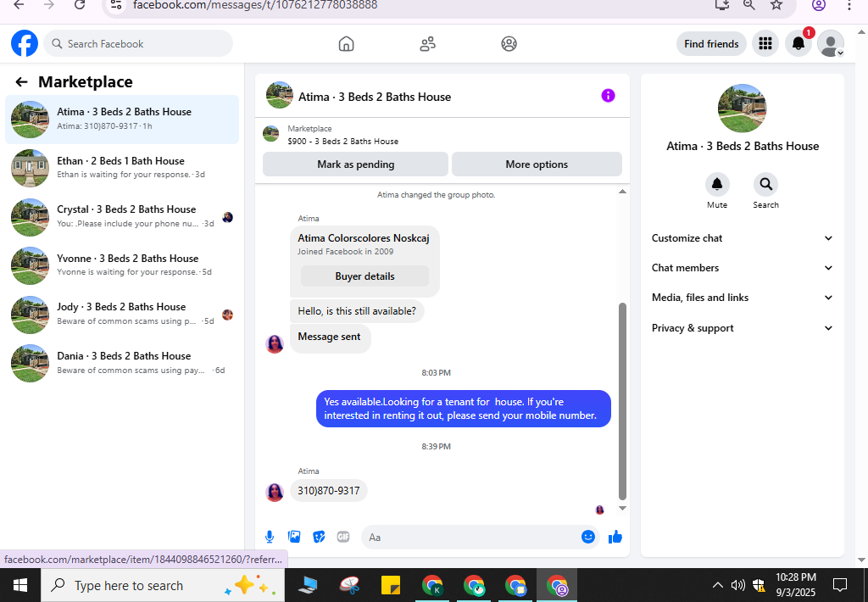
Task: Open Chrome three-dot menu
Action: point(849,5)
